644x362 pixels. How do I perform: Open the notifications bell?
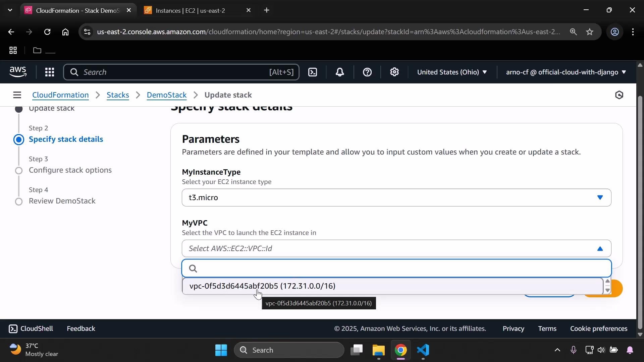tap(340, 72)
